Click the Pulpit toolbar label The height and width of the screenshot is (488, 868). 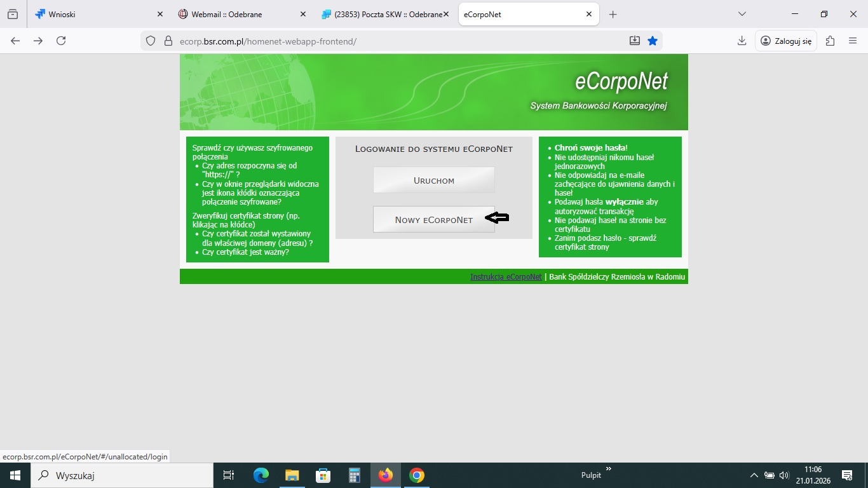(x=591, y=475)
